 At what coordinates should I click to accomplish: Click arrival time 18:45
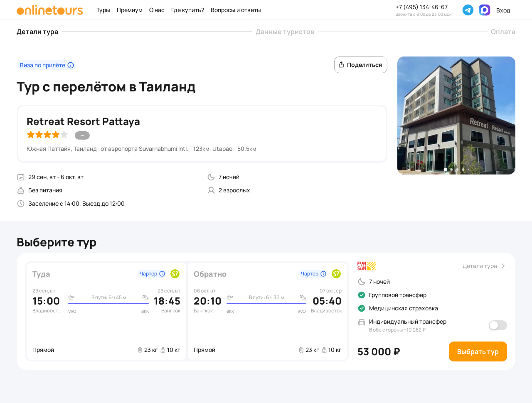[x=167, y=301]
